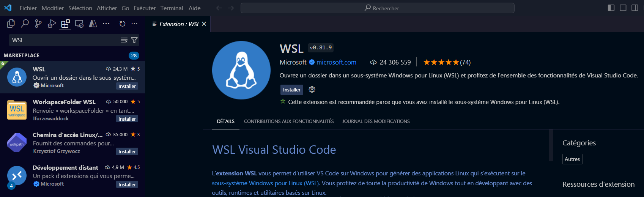Click the extension WSL bold link text
Image resolution: width=644 pixels, height=197 pixels.
tap(236, 173)
